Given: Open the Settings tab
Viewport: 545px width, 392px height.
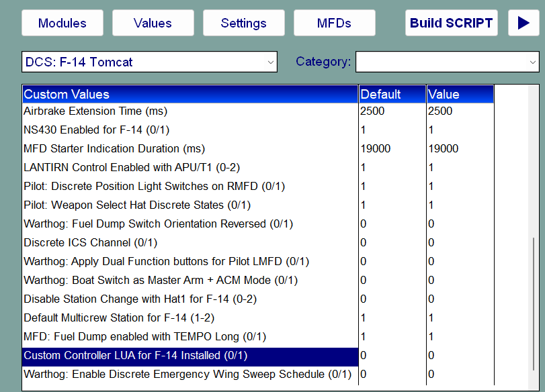Looking at the screenshot, I should (x=244, y=23).
